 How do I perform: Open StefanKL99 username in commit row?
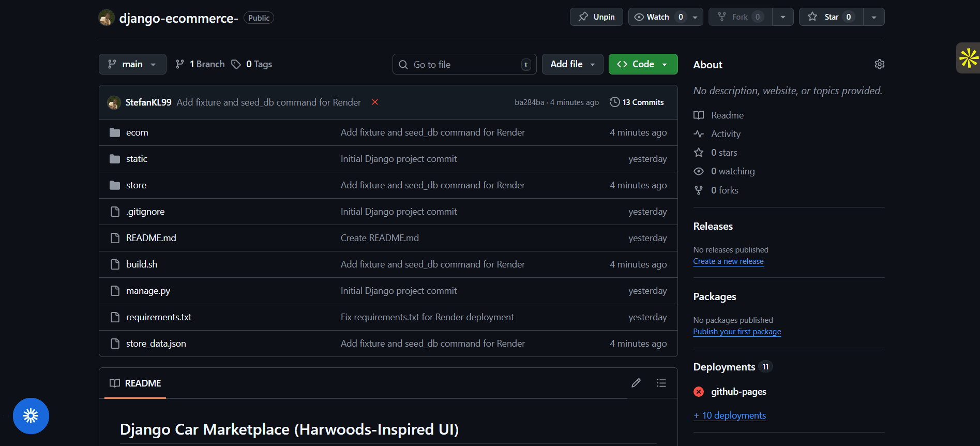[148, 102]
